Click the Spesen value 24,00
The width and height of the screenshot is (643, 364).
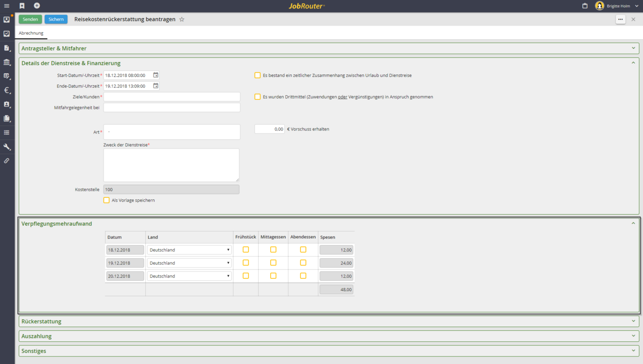coord(336,263)
